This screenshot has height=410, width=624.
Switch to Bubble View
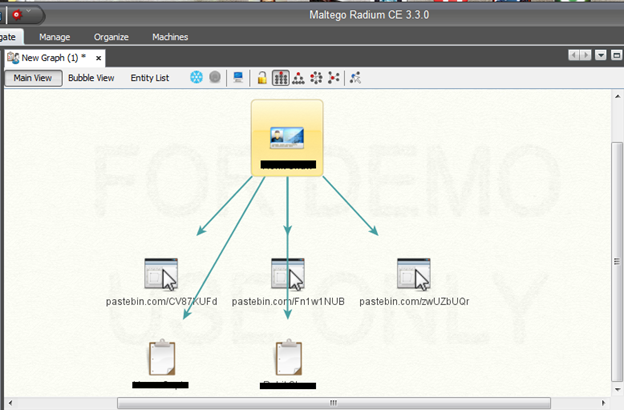(91, 78)
